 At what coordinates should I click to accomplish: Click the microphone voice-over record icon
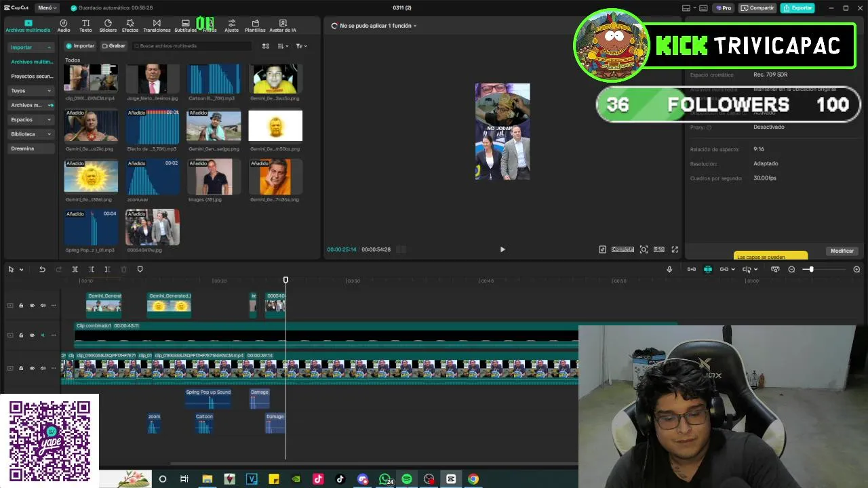669,269
